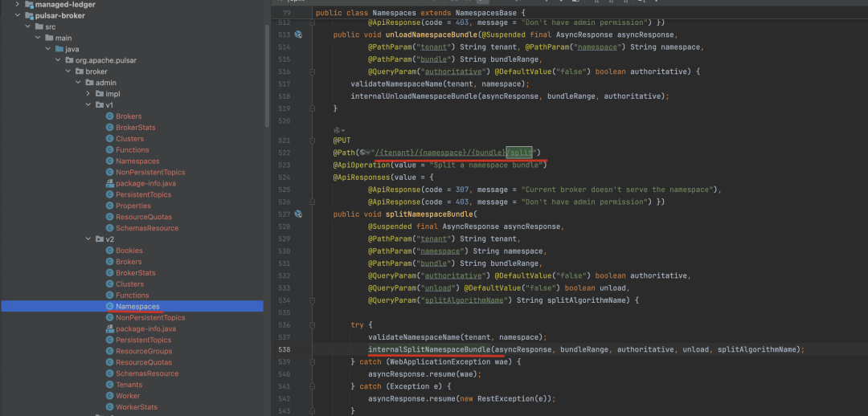The height and width of the screenshot is (416, 868).
Task: Click the class icon beside Tenants
Action: click(x=109, y=385)
